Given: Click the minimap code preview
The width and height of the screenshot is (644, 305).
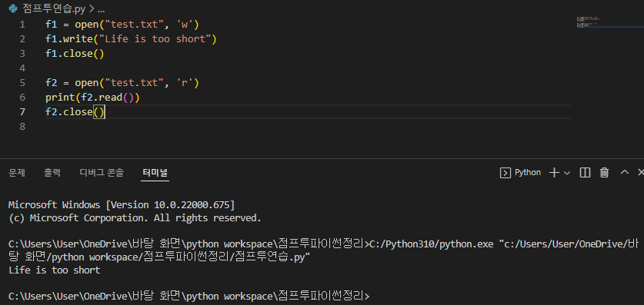Looking at the screenshot, I should click(x=589, y=22).
